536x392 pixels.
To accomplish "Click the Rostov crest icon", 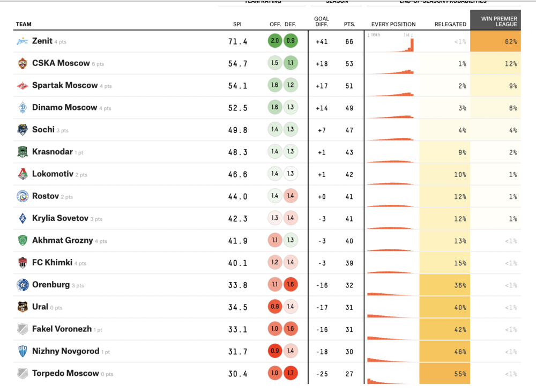I will coord(22,196).
